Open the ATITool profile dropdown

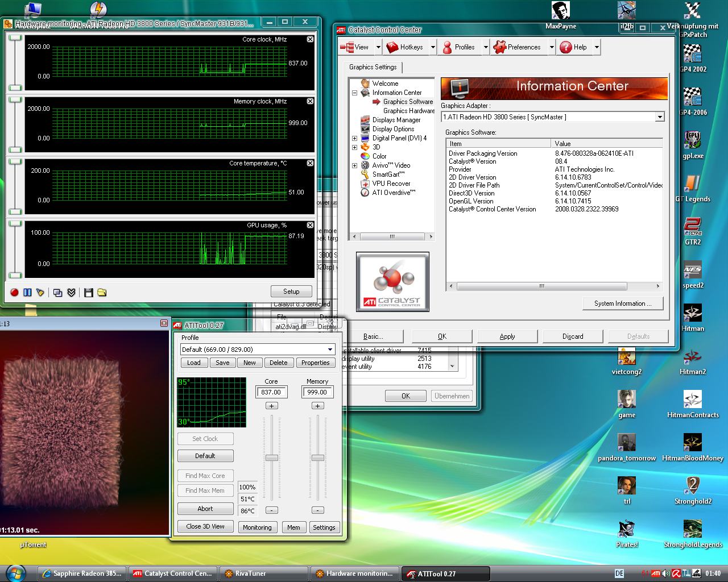pos(330,350)
